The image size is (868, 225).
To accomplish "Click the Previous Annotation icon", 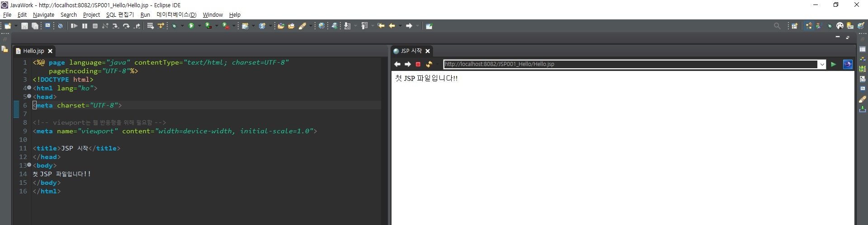I will point(364,26).
